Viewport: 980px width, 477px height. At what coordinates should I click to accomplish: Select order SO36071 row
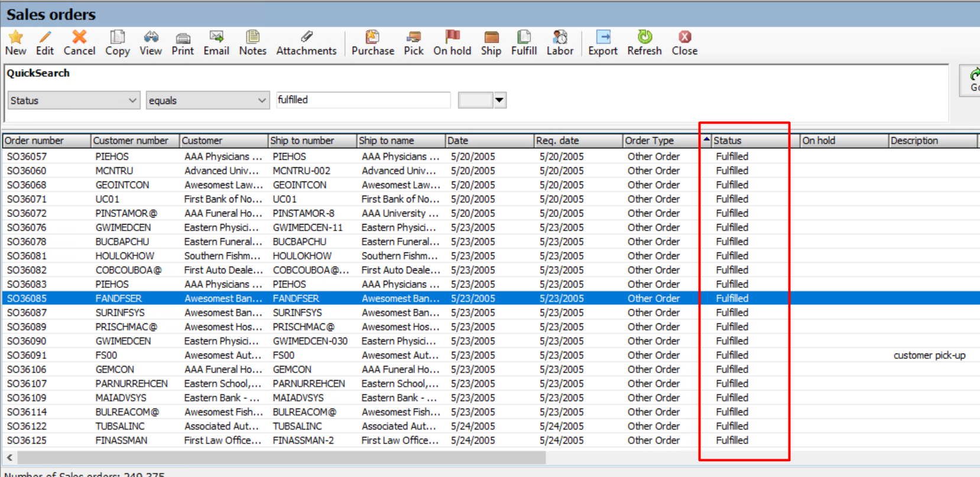(x=490, y=199)
